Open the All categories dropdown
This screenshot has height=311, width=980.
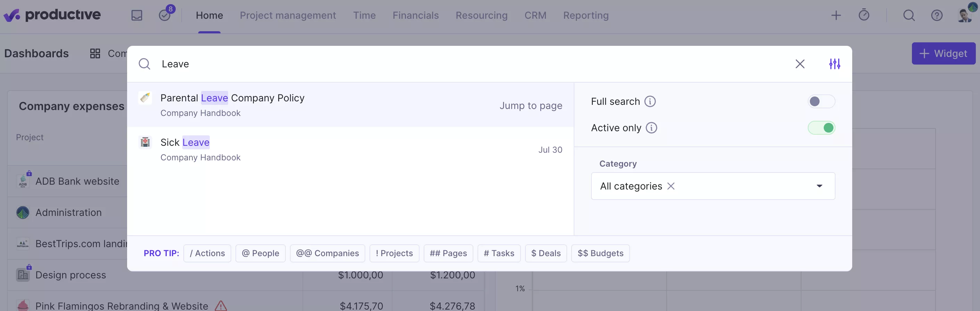[713, 186]
